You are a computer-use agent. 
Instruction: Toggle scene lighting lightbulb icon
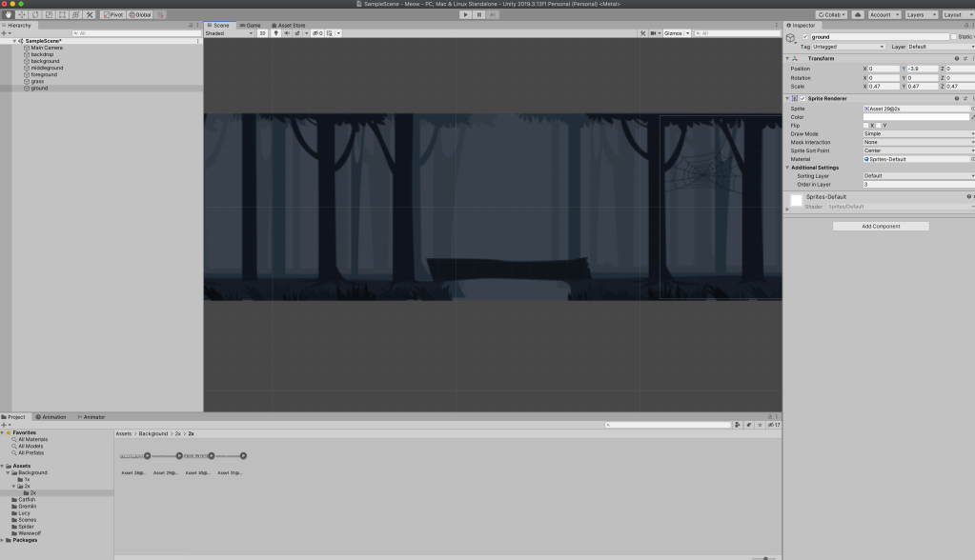(x=276, y=33)
